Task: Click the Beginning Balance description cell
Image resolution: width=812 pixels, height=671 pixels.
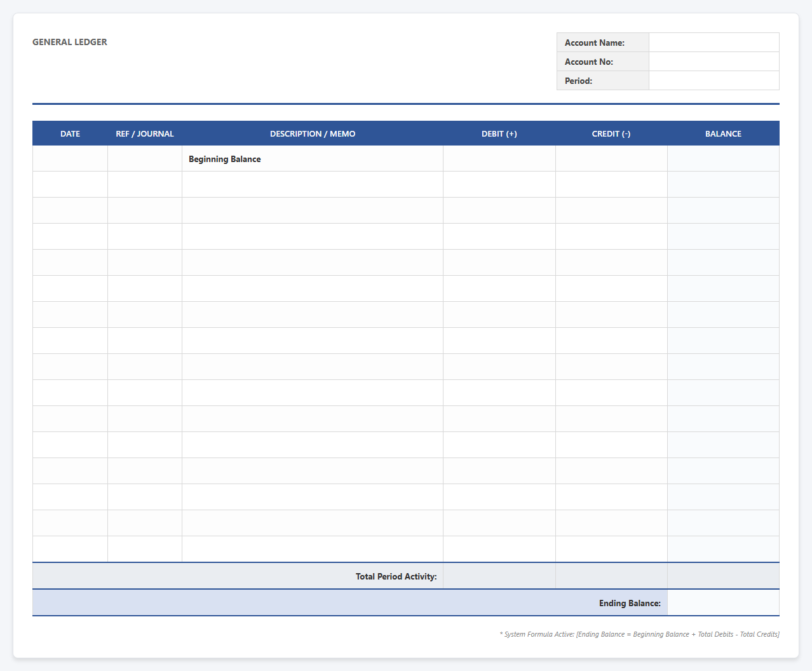Action: tap(313, 159)
